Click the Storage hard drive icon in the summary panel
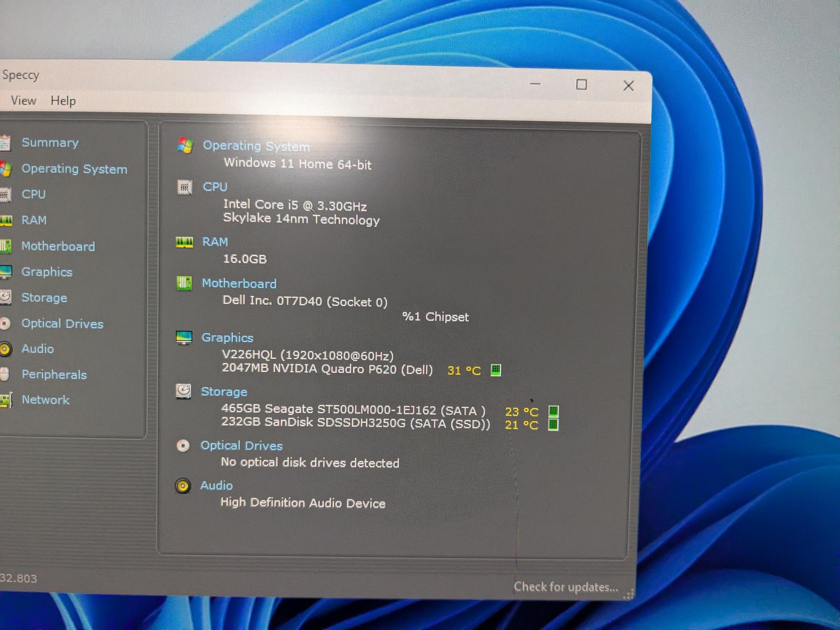The image size is (840, 630). coord(183,391)
